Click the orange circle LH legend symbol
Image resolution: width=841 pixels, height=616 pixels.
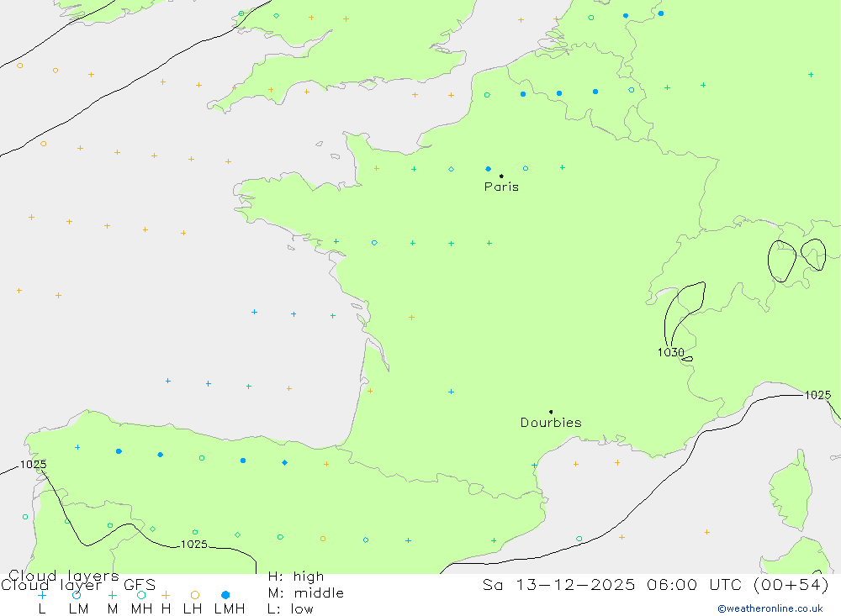(x=195, y=595)
